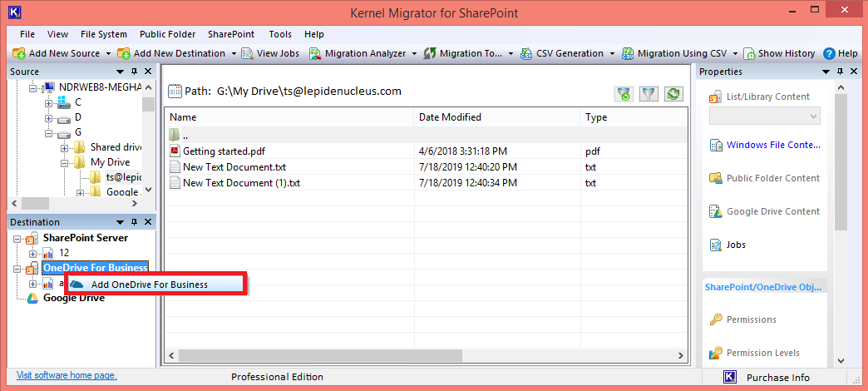Click the Add New Destination toolbar icon

(x=123, y=54)
